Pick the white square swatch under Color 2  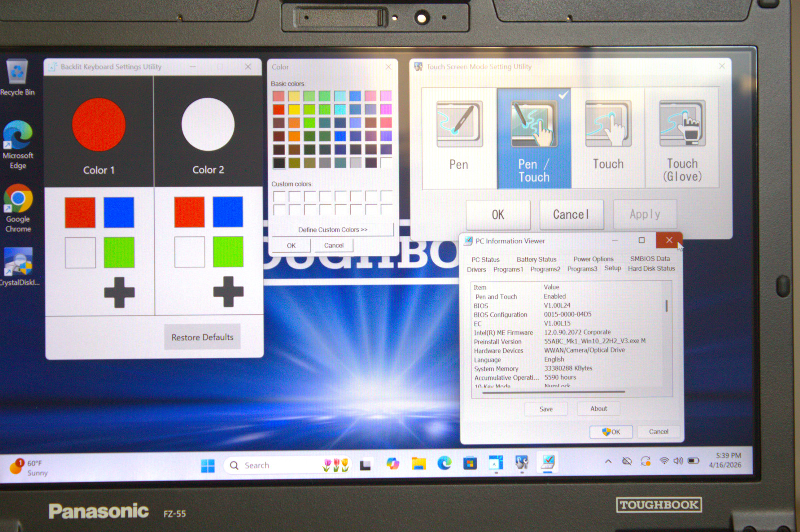pyautogui.click(x=189, y=252)
